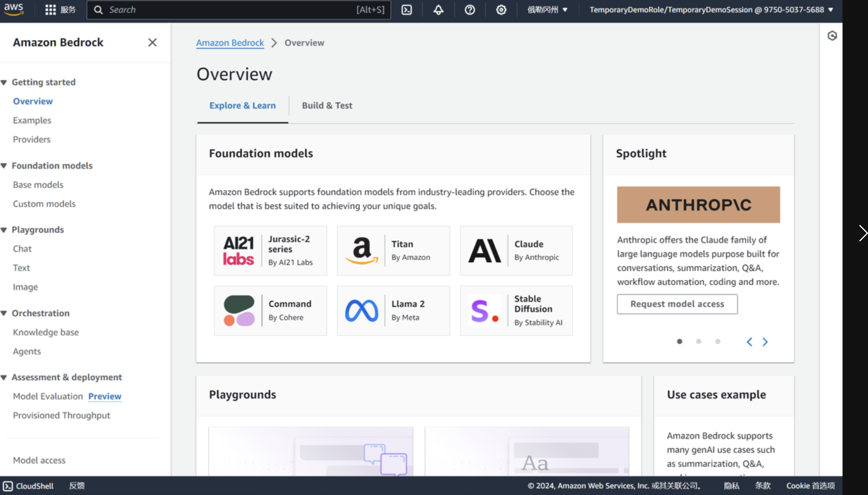Open Custom models in sidebar

[44, 204]
